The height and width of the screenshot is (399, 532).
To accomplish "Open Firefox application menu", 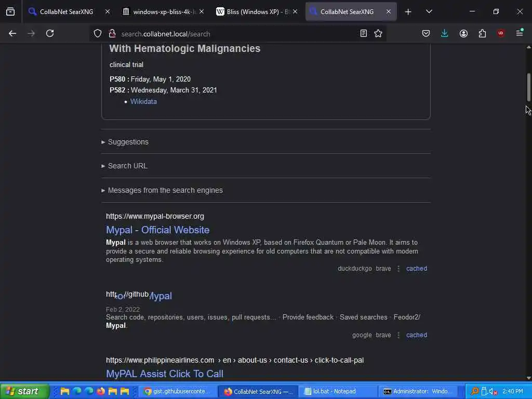I will pos(520,33).
